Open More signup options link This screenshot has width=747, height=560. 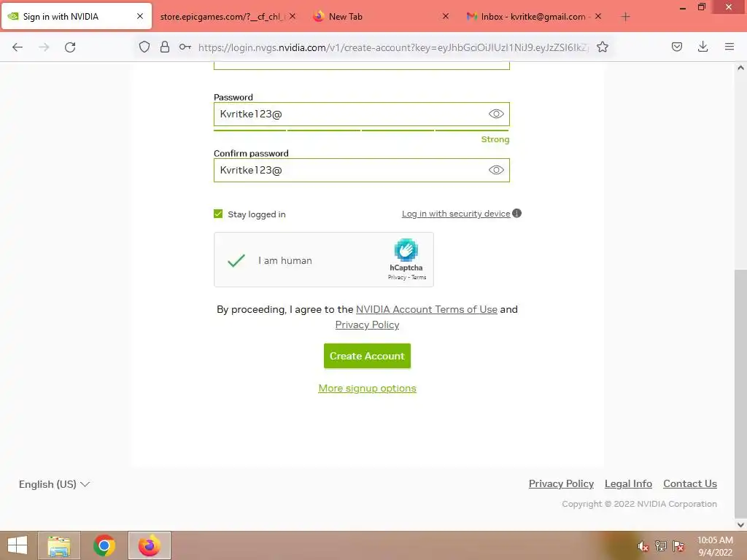point(367,388)
